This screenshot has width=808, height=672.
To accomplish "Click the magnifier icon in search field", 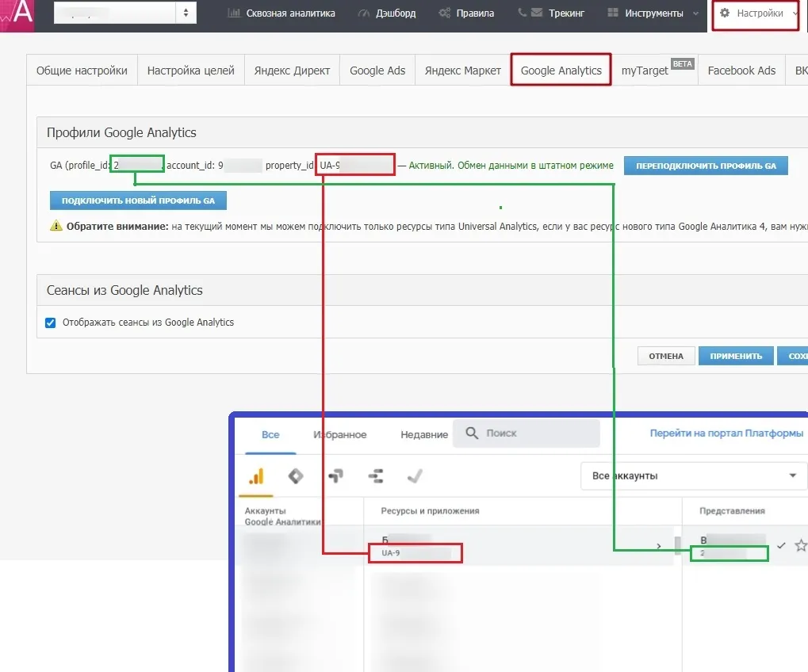I will pos(472,433).
